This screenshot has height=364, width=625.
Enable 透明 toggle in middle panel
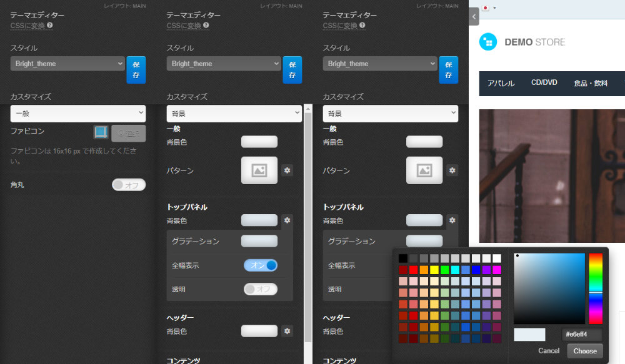point(260,289)
